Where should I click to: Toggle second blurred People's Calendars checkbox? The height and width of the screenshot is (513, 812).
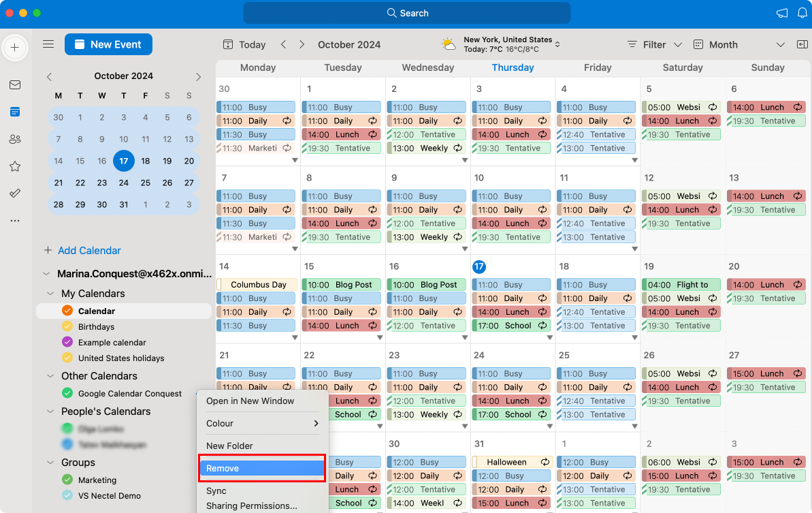click(x=67, y=444)
